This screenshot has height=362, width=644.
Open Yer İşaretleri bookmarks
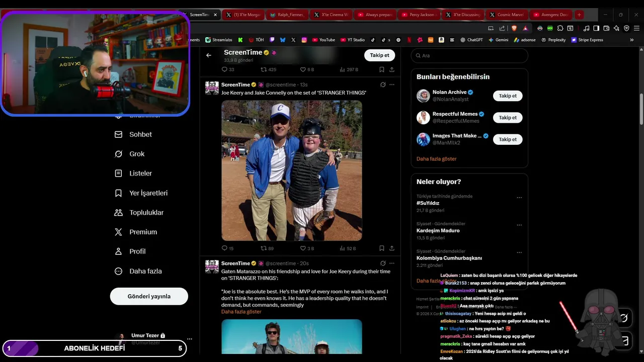click(141, 193)
